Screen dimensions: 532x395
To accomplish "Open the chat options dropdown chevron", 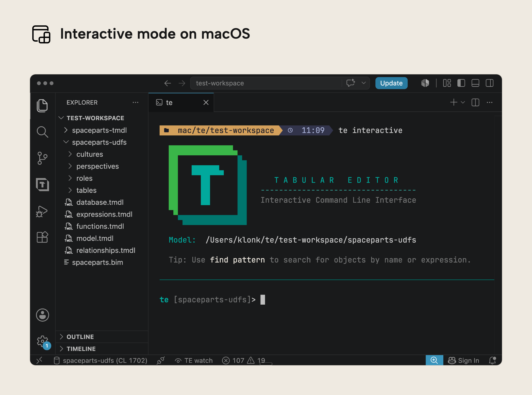I will [x=364, y=83].
